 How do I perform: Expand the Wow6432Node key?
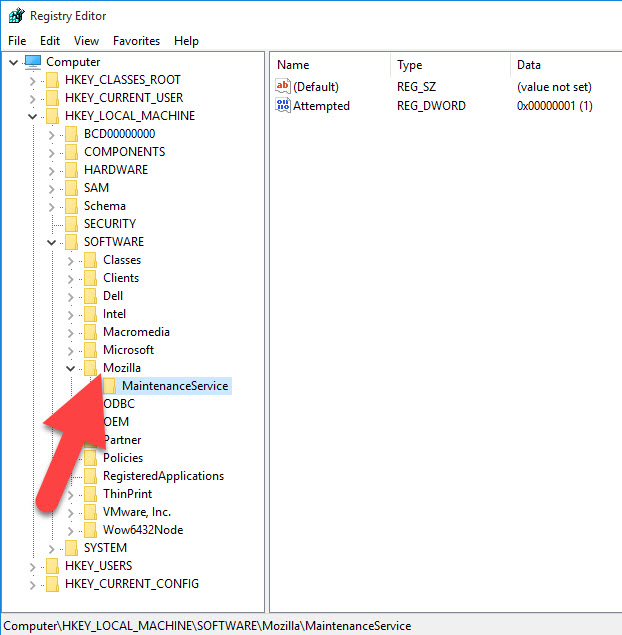point(70,531)
